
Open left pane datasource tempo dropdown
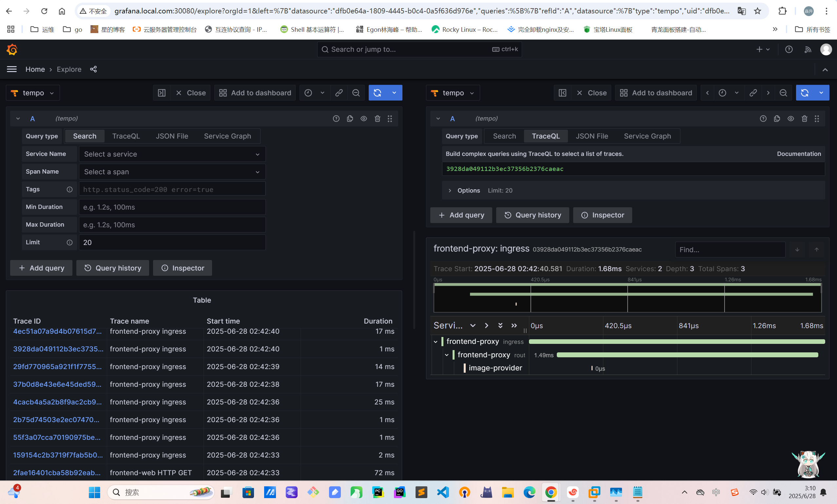coord(33,93)
